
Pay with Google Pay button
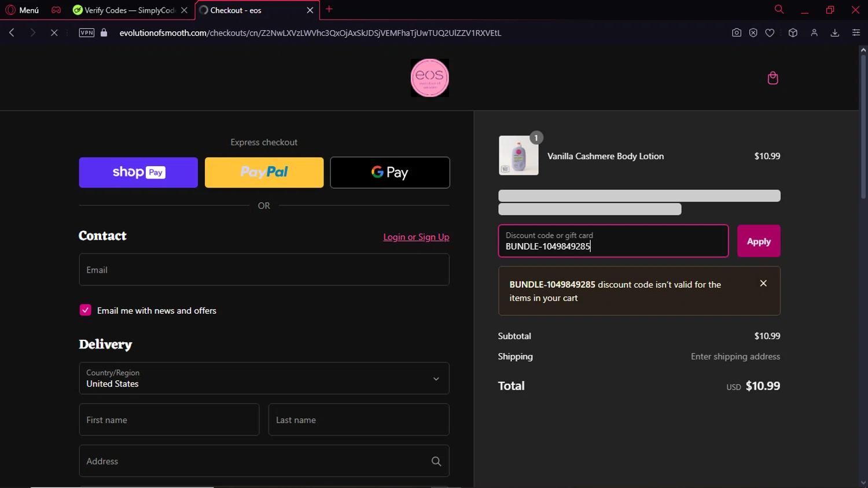pos(390,173)
